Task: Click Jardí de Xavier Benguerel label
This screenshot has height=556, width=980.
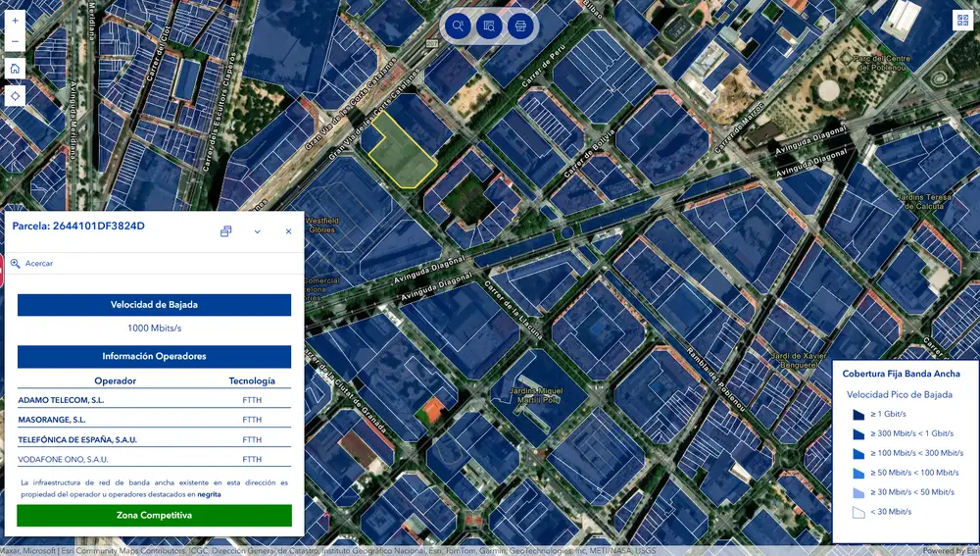Action: [799, 360]
